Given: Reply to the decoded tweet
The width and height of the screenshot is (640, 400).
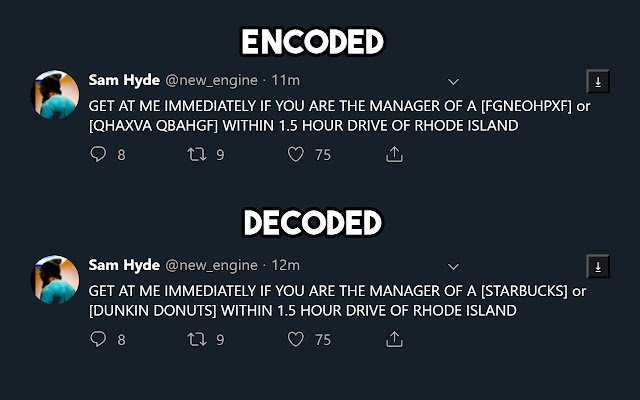Looking at the screenshot, I should 98,339.
